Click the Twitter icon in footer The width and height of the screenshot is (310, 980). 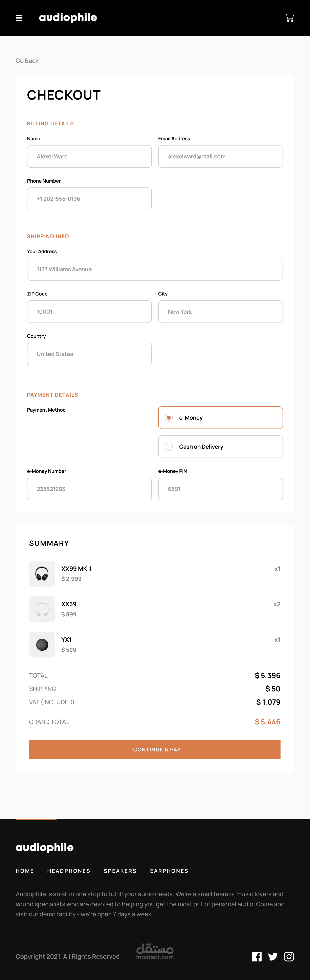pyautogui.click(x=273, y=956)
